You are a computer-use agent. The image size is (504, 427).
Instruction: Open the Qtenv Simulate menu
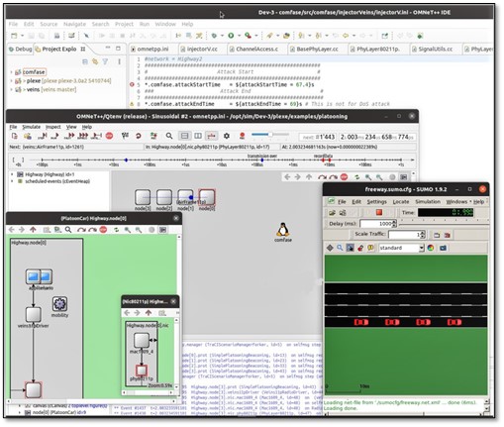(31, 127)
